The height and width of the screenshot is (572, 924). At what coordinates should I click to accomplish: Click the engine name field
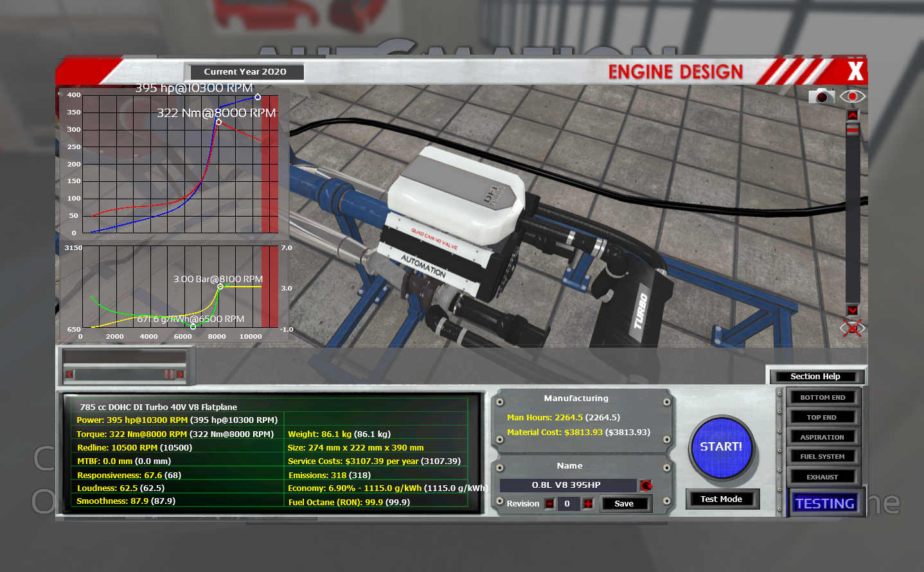567,485
